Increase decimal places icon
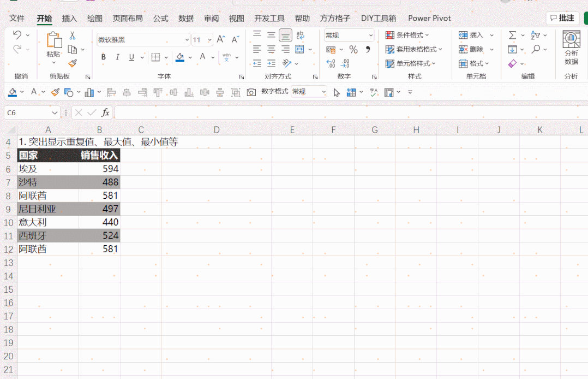 [x=331, y=63]
